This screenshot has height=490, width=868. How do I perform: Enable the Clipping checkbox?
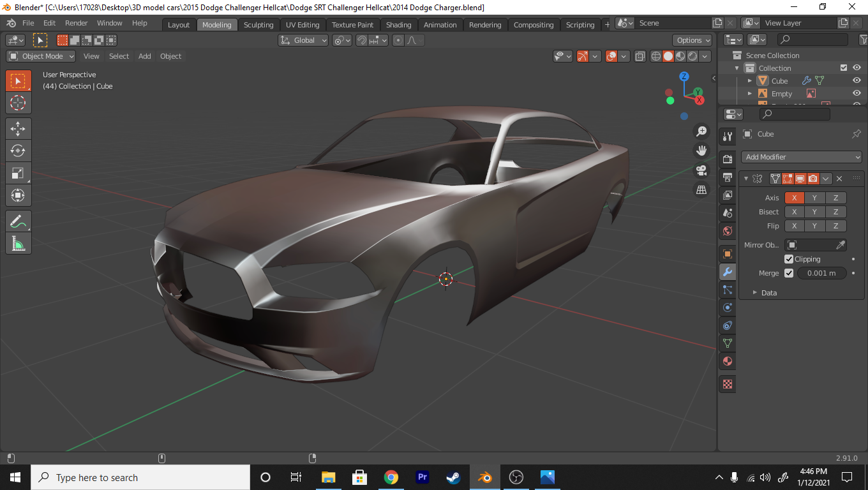789,259
